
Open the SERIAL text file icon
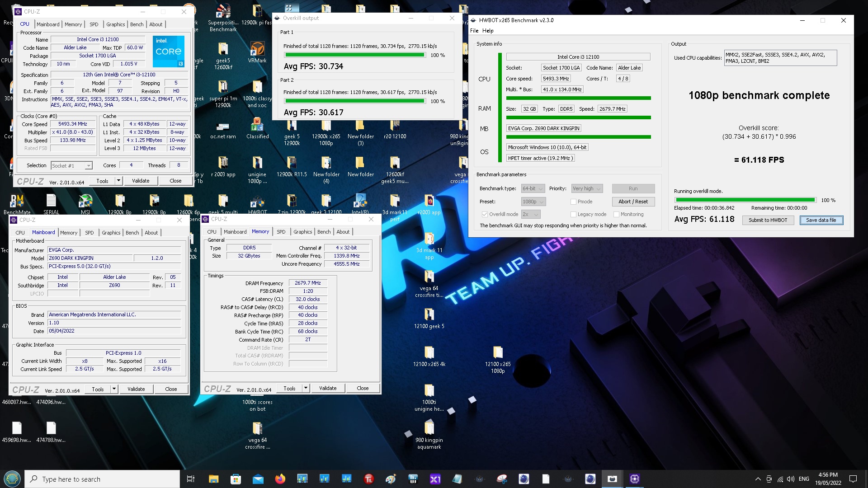[x=51, y=204]
